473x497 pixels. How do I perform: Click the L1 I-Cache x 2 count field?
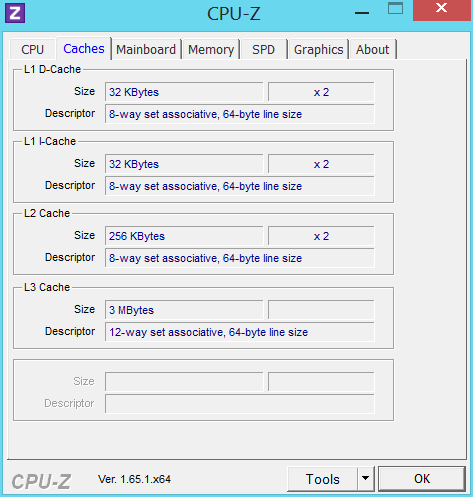(x=321, y=164)
